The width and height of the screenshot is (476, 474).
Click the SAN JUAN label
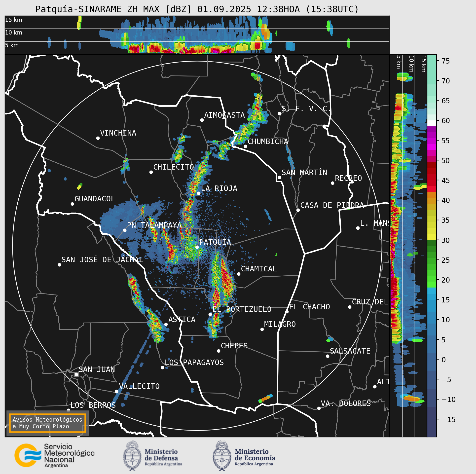click(x=97, y=369)
